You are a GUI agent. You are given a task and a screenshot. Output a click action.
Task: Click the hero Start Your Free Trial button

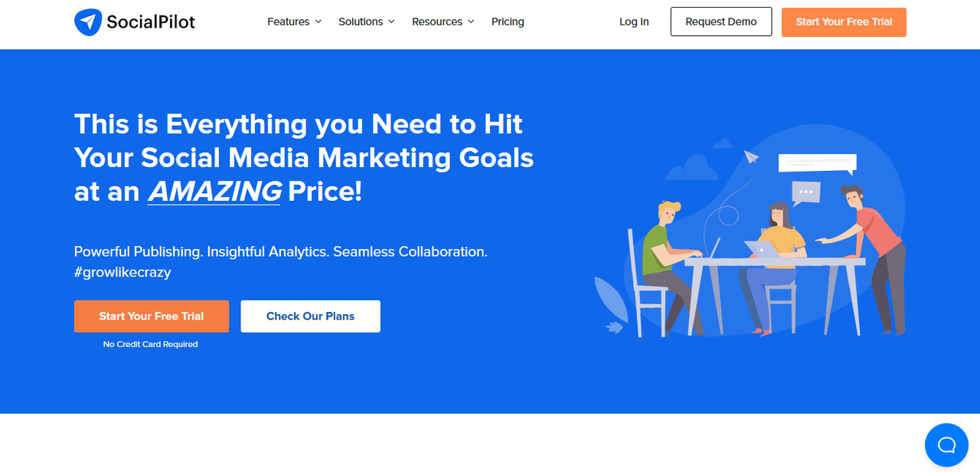152,316
